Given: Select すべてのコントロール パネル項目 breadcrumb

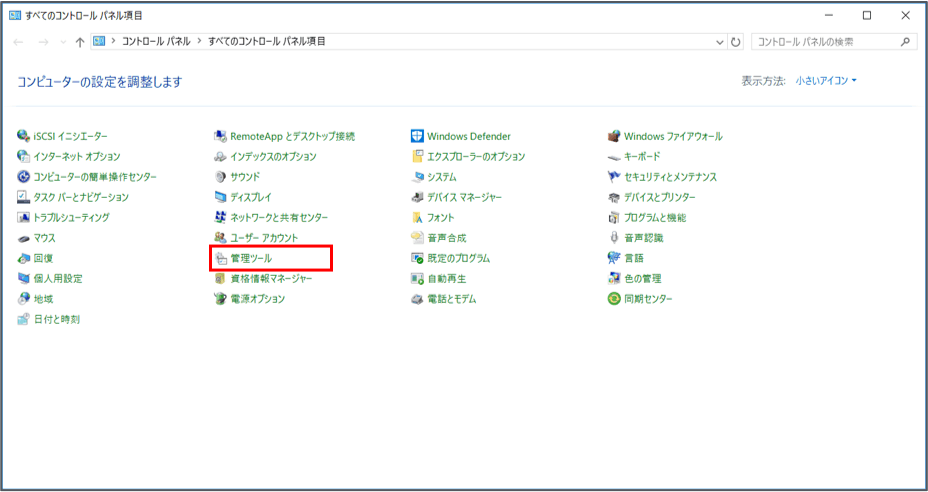Looking at the screenshot, I should pos(267,42).
